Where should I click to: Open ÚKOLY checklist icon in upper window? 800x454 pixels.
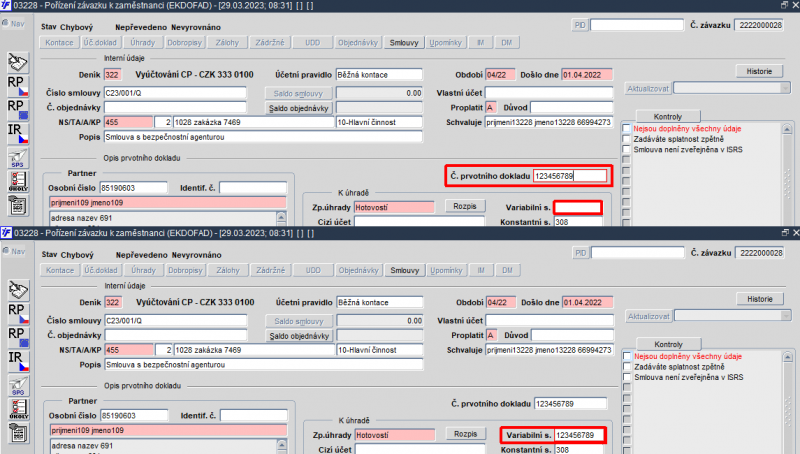pyautogui.click(x=18, y=181)
